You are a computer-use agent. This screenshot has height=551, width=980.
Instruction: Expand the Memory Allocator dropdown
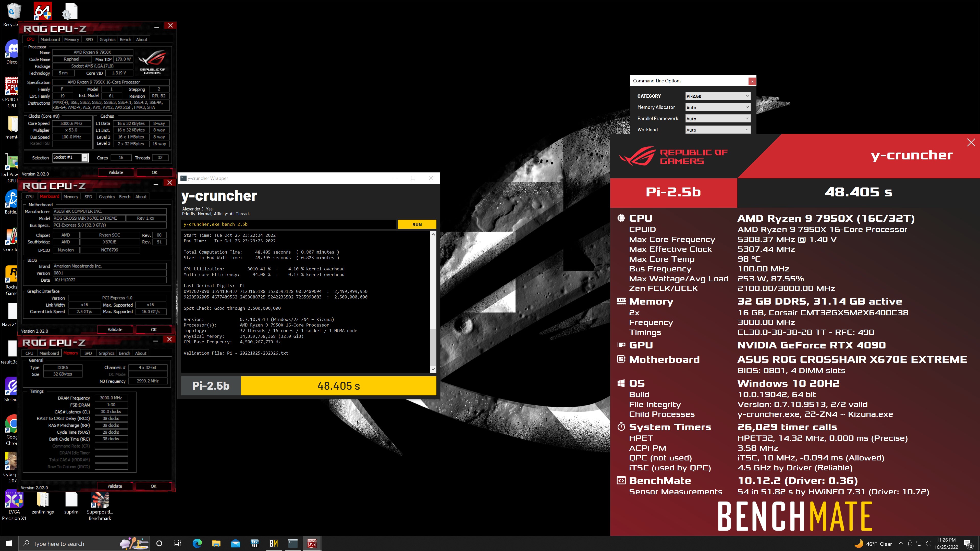tap(717, 108)
